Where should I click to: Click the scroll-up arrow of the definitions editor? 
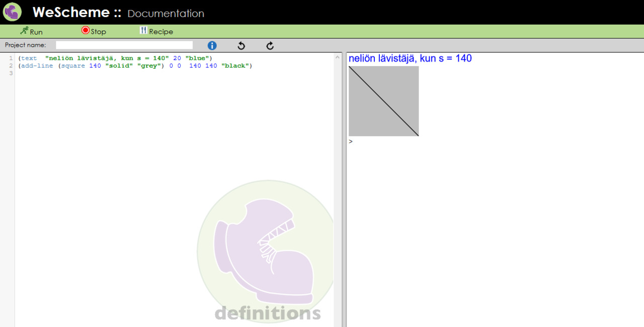click(x=338, y=57)
